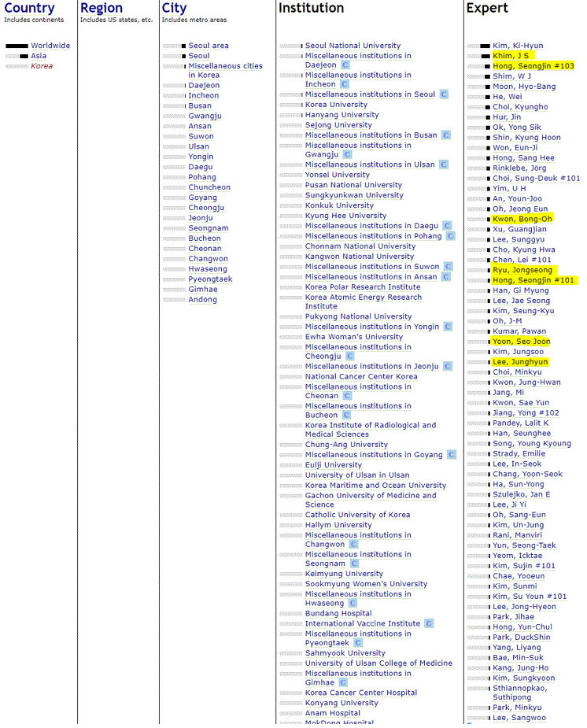Open highlighted expert Ryu, Jongseong

(x=522, y=270)
